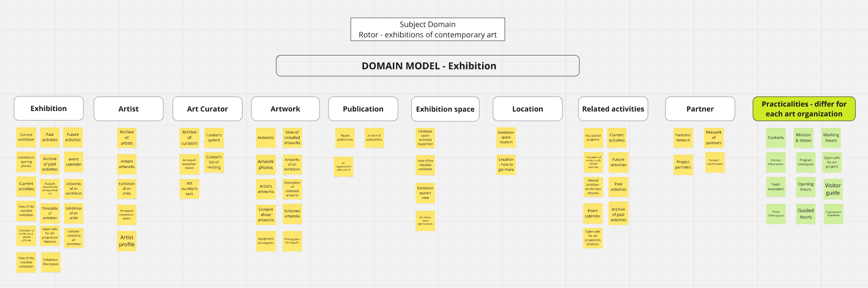Image resolution: width=868 pixels, height=288 pixels.
Task: Select 'An organization's publications' sticky note
Action: 343,167
